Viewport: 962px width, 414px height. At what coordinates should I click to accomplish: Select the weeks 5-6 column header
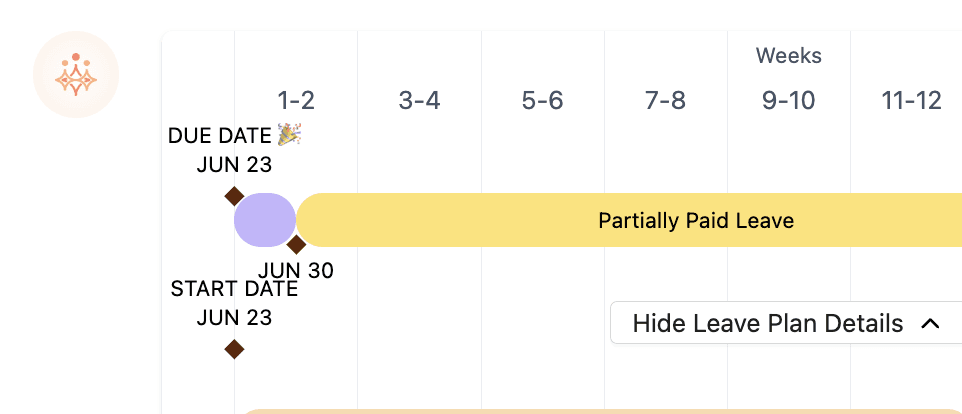tap(542, 100)
